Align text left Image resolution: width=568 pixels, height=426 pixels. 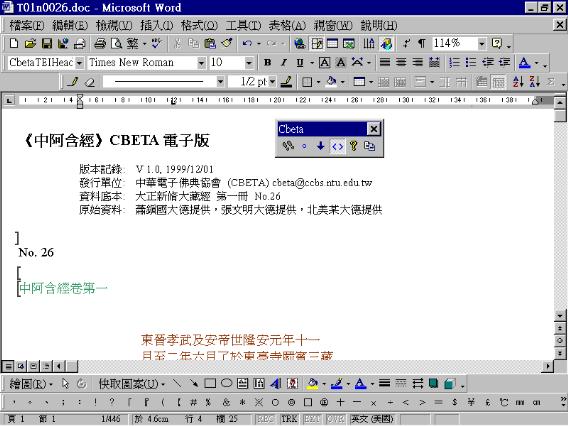pyautogui.click(x=385, y=63)
